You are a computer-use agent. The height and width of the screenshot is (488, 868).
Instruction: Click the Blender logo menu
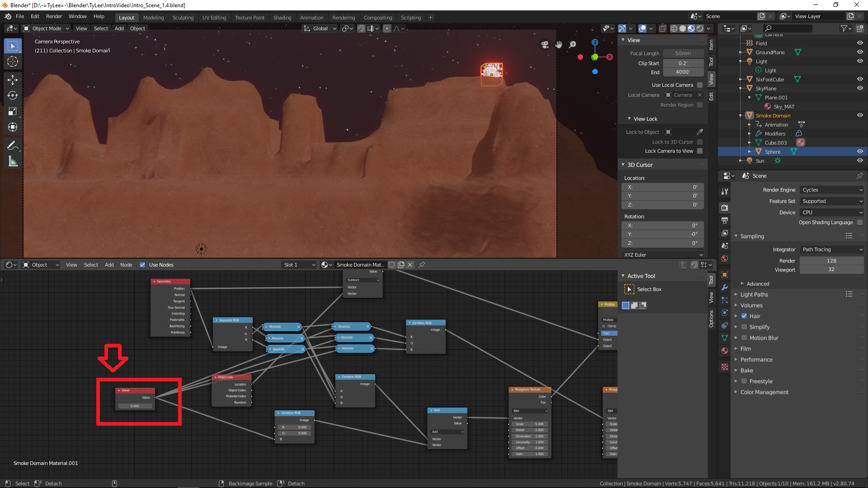pos(8,16)
